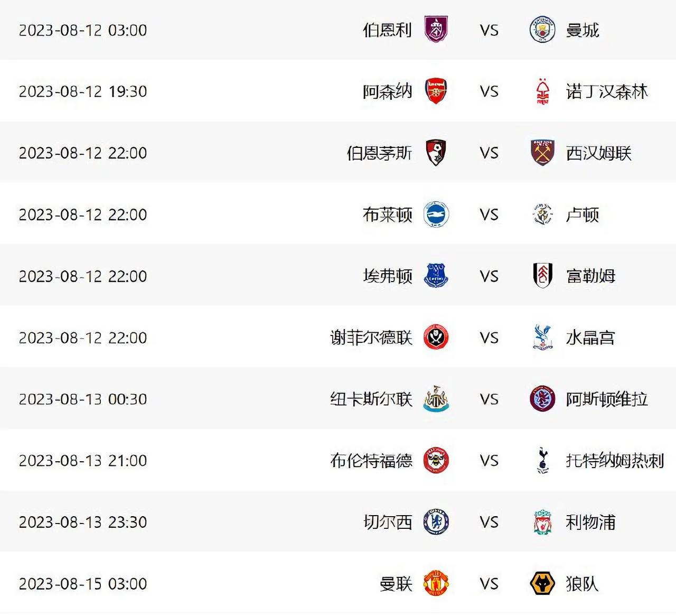Select the 2023-08-12 19:30 match time

click(83, 91)
